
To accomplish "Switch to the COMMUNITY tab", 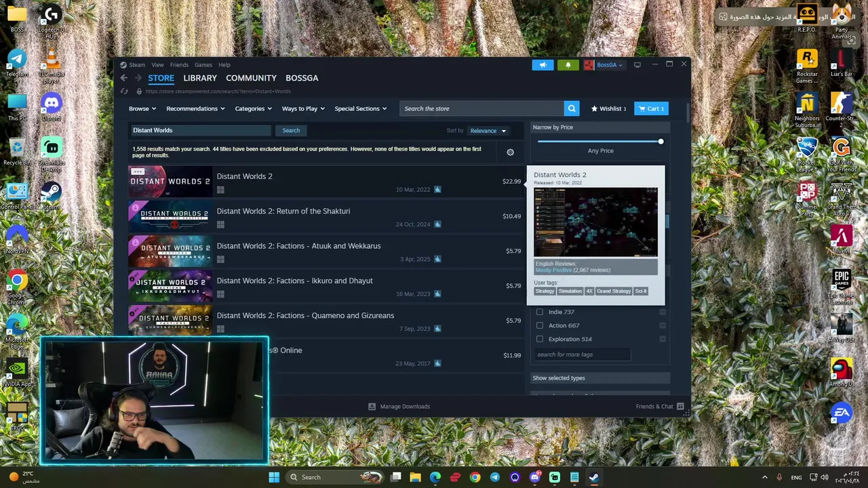I will click(x=251, y=78).
